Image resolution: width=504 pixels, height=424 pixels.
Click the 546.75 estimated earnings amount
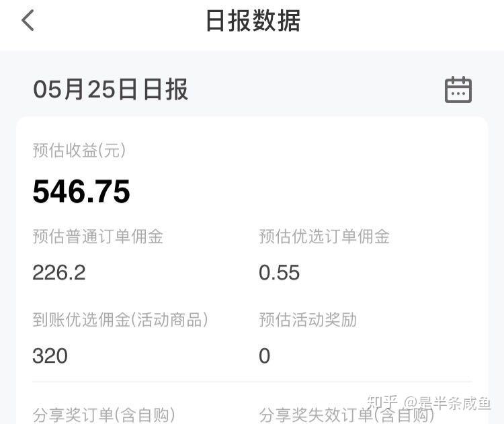pyautogui.click(x=81, y=192)
